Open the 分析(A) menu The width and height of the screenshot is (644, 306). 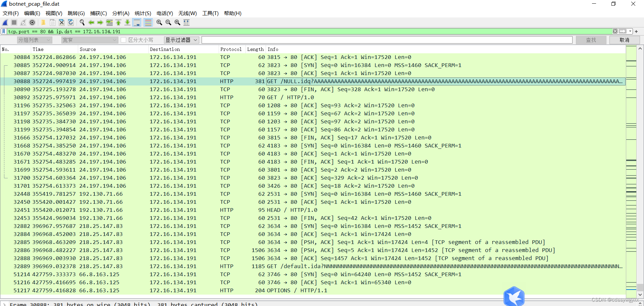click(121, 13)
